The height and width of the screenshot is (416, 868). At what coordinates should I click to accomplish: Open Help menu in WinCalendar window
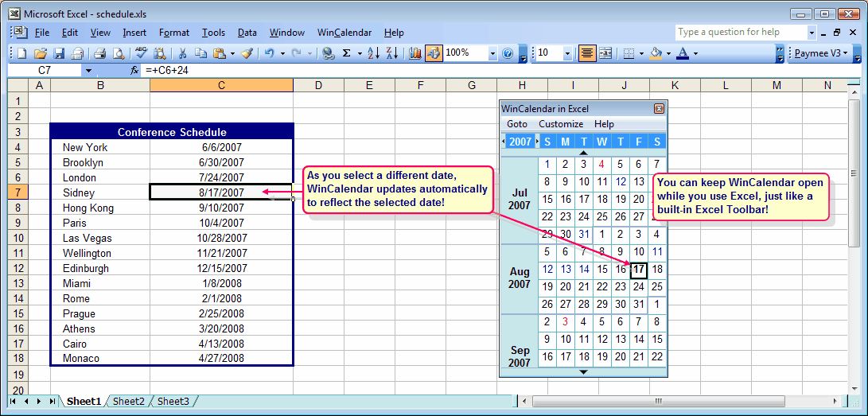point(604,124)
